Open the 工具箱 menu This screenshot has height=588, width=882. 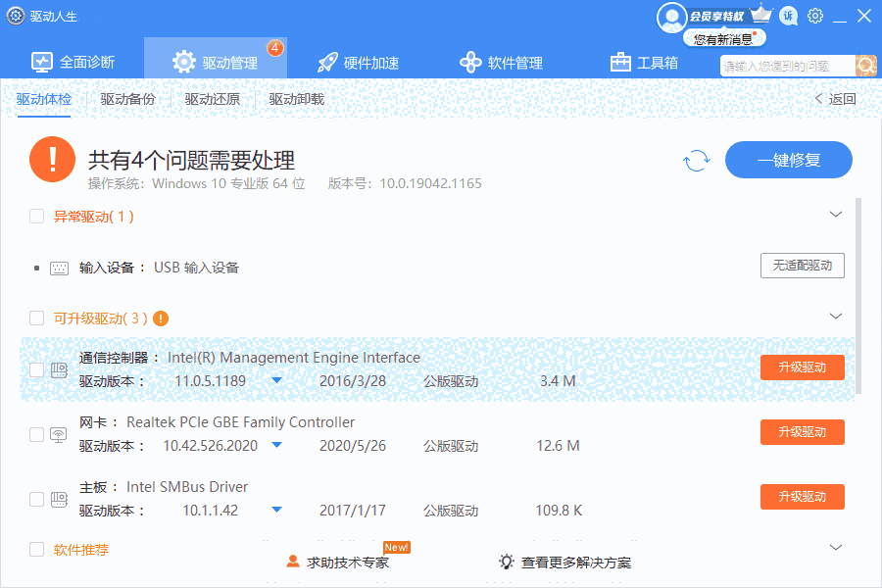point(643,61)
